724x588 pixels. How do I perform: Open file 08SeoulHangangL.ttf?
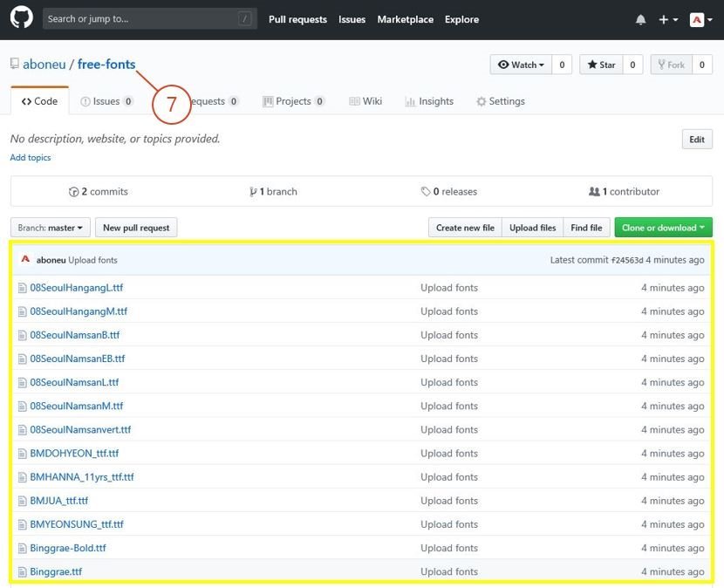click(77, 288)
